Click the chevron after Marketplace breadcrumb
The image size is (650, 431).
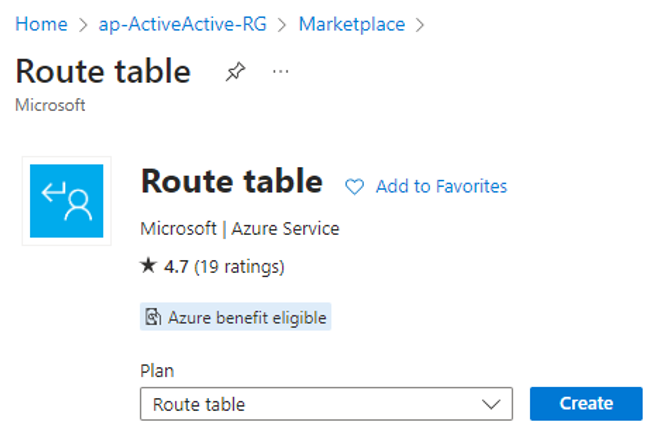coord(420,25)
